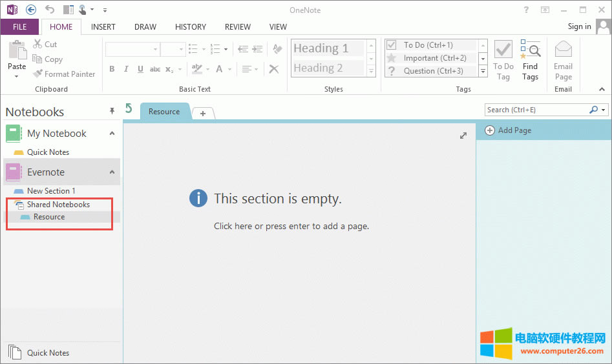Switch to the DRAW tab
The image size is (612, 364).
coord(145,27)
